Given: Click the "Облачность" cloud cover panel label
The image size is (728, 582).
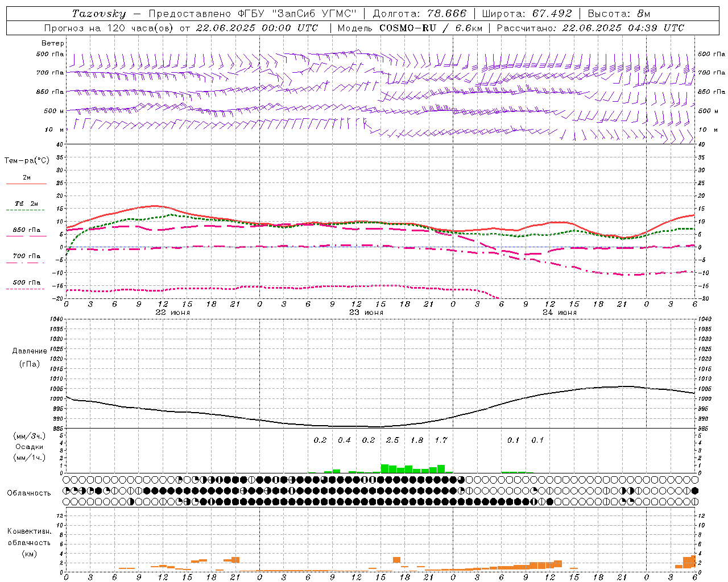Looking at the screenshot, I should (x=29, y=493).
